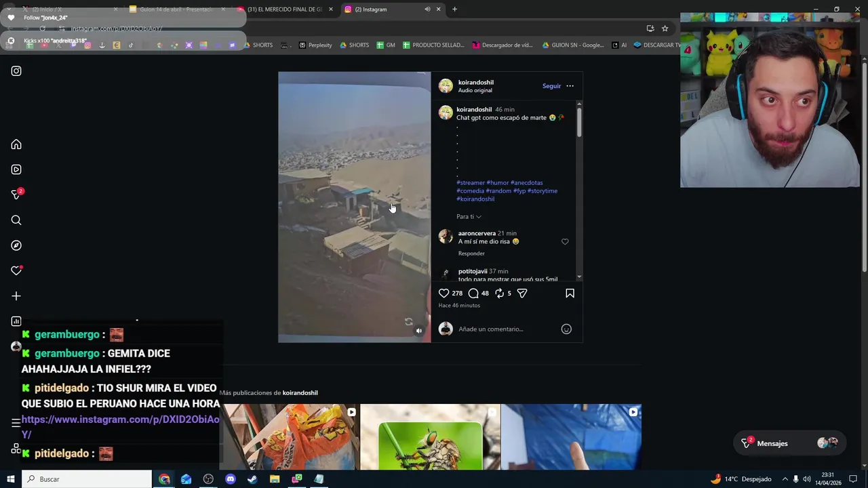Open direct messages icon in sidebar

pos(16,195)
